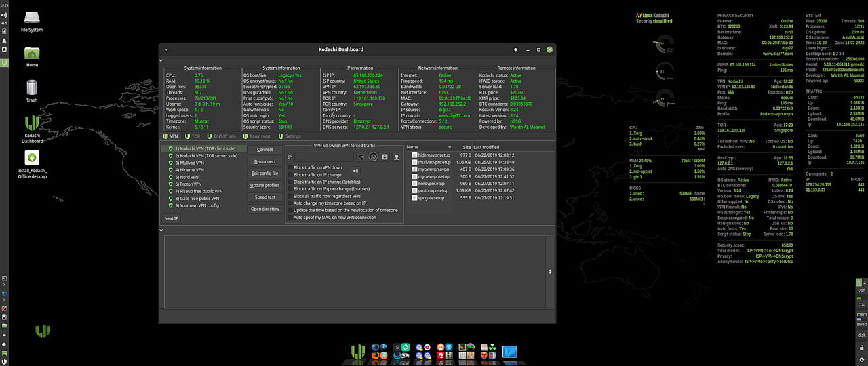Open the Panic room tab
Image resolution: width=868 pixels, height=366 pixels.
(x=257, y=136)
